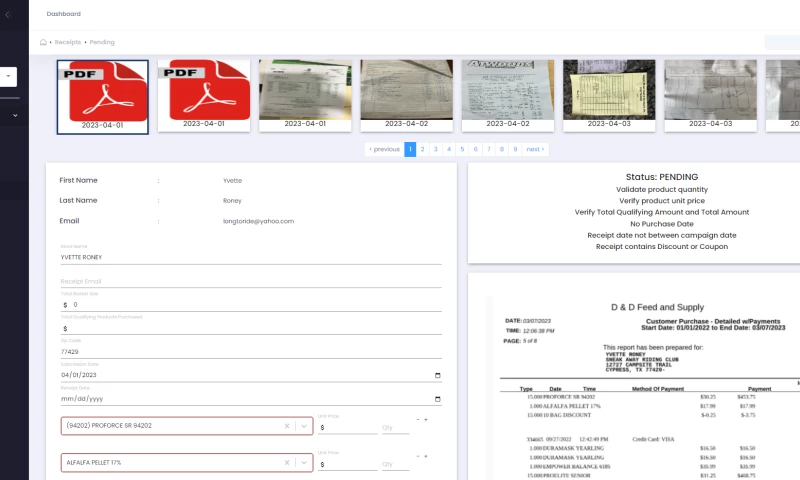Click the home icon in the breadcrumb
This screenshot has width=800, height=480.
[x=43, y=42]
